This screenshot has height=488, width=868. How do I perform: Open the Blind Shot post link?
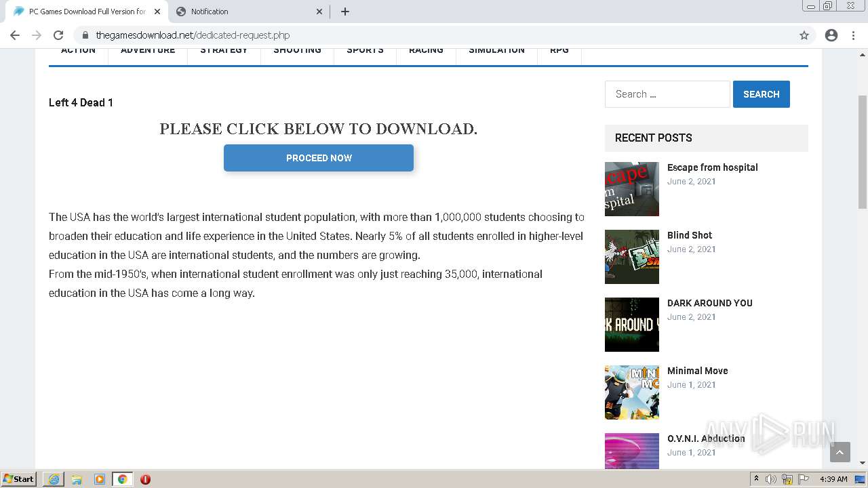coord(689,235)
